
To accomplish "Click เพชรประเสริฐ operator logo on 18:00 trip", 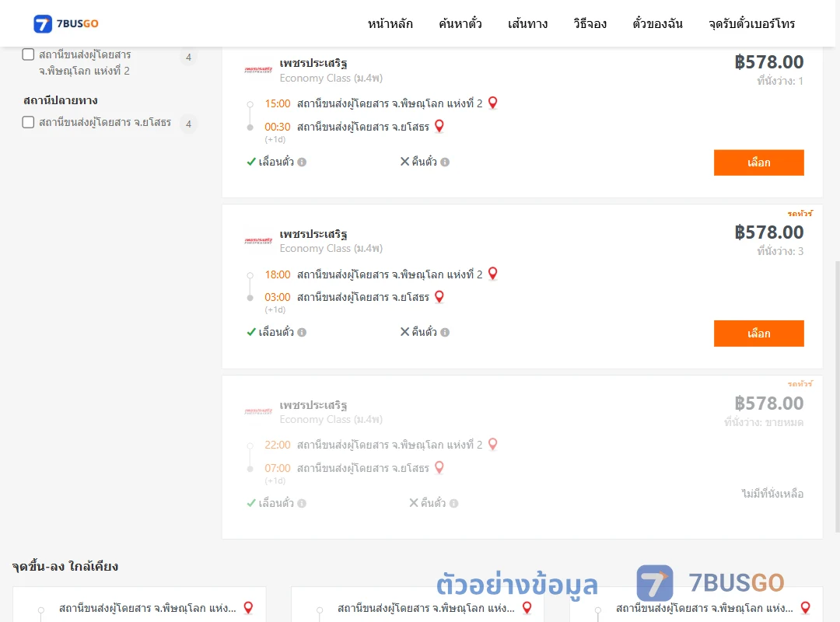I will (x=258, y=240).
